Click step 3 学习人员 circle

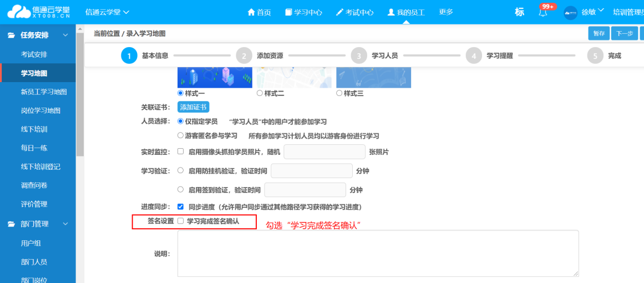[359, 55]
